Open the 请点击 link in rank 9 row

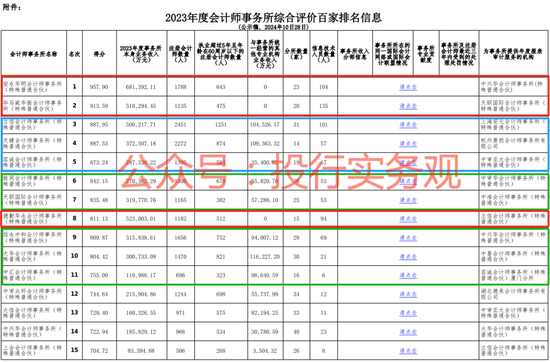[408, 238]
